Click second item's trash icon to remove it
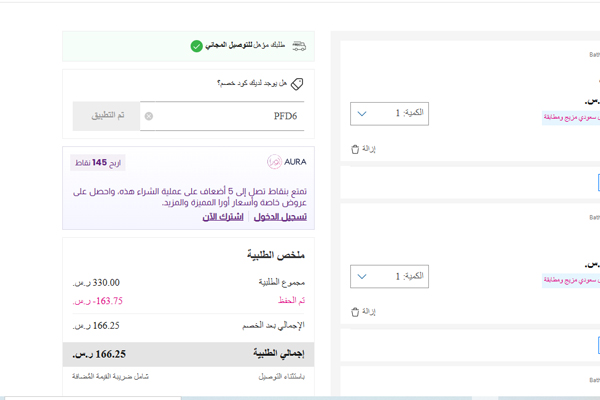600x400 pixels. 355,312
